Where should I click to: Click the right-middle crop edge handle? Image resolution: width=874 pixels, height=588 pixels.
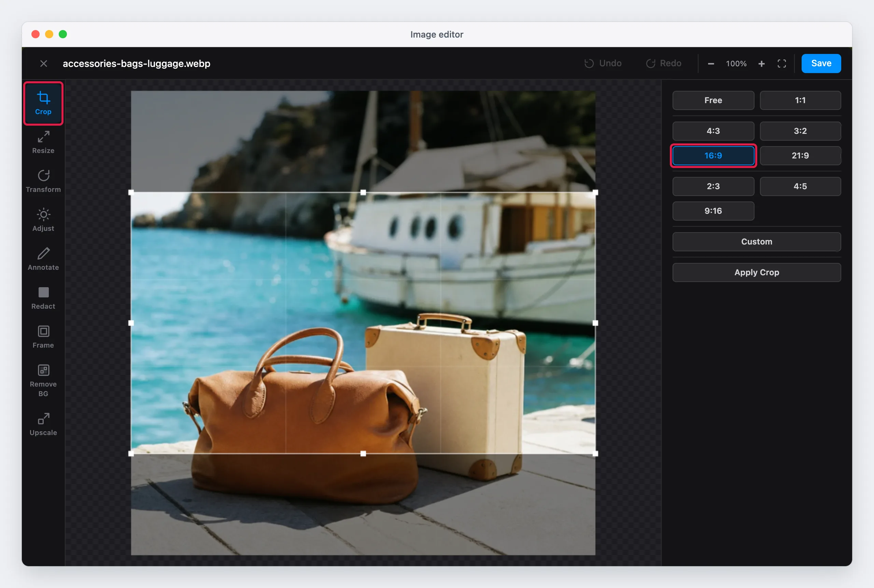click(x=595, y=323)
